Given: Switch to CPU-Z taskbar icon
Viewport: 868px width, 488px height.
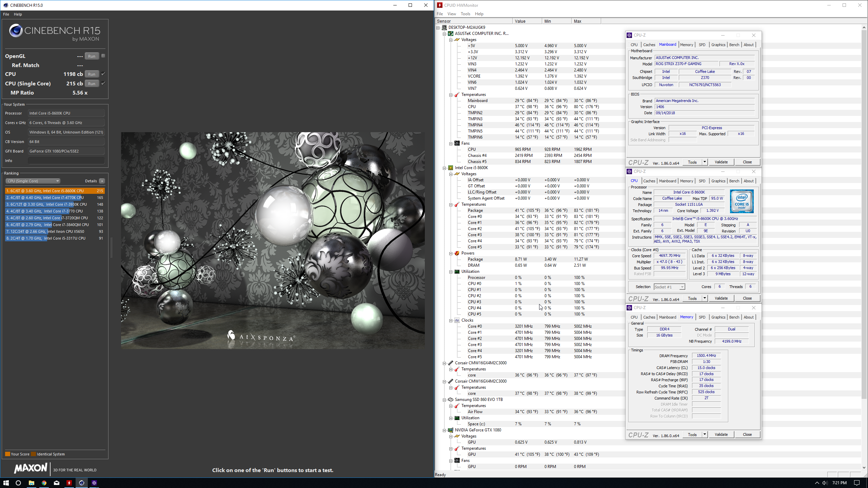Looking at the screenshot, I should tap(94, 483).
